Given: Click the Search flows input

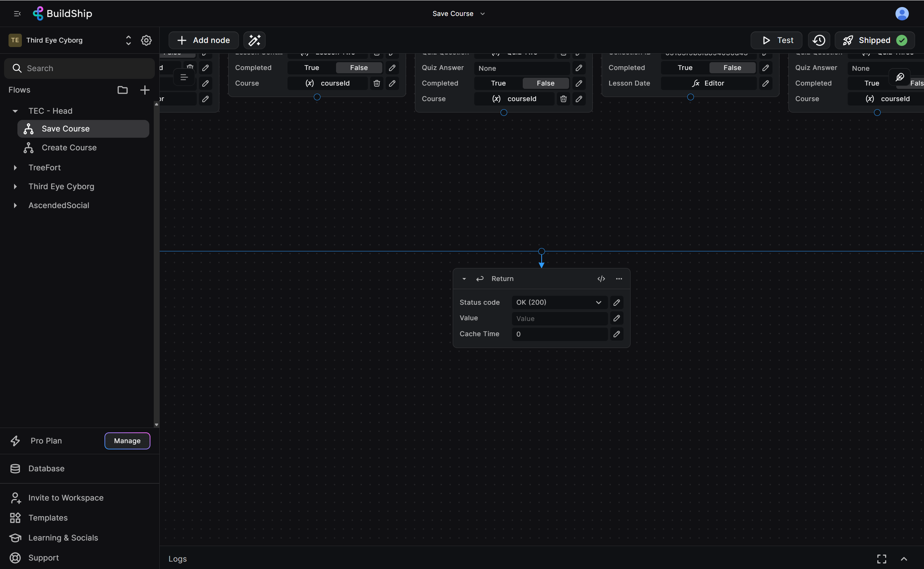Looking at the screenshot, I should tap(79, 68).
